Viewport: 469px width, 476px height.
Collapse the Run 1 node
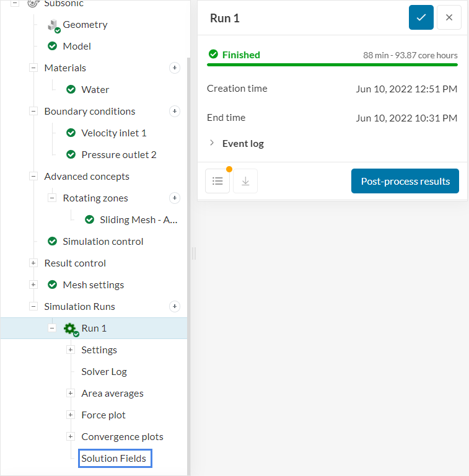(52, 328)
